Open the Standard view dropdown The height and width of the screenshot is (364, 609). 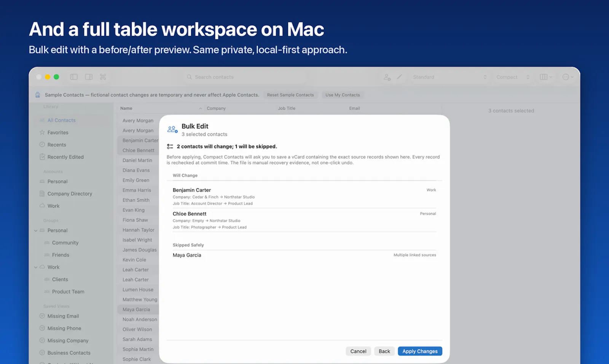(450, 77)
